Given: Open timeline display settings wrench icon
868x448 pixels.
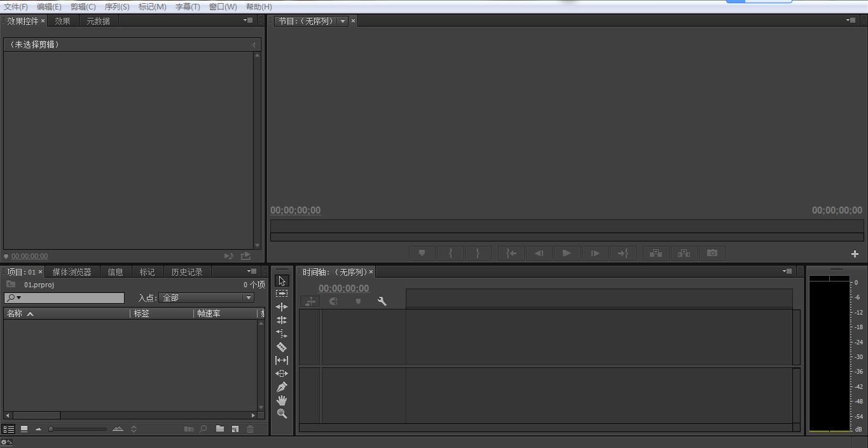Looking at the screenshot, I should [x=382, y=301].
